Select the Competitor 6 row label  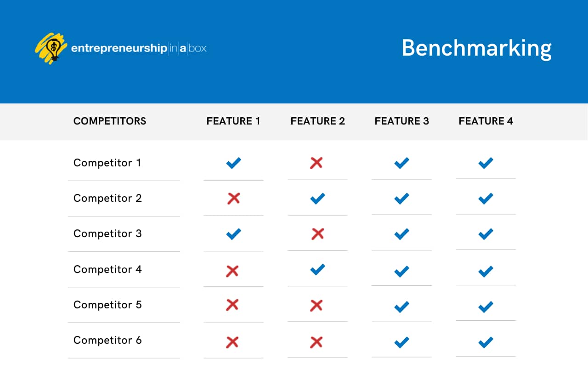107,340
